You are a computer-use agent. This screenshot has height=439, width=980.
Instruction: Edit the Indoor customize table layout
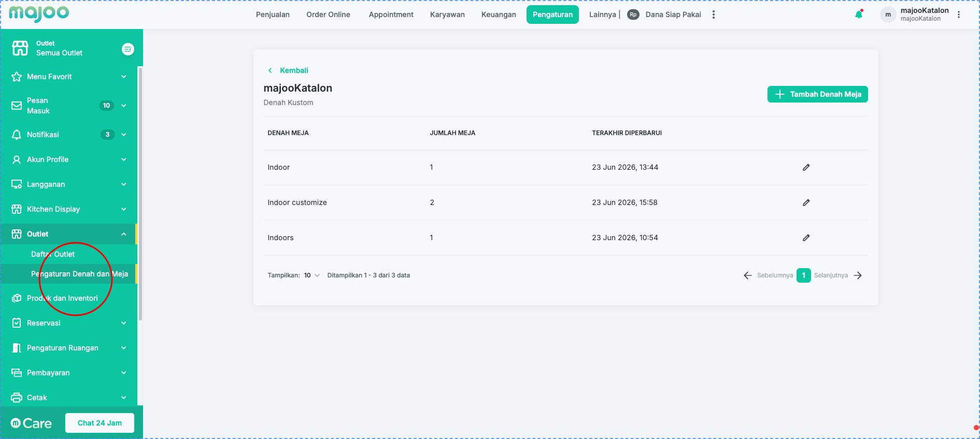click(806, 202)
